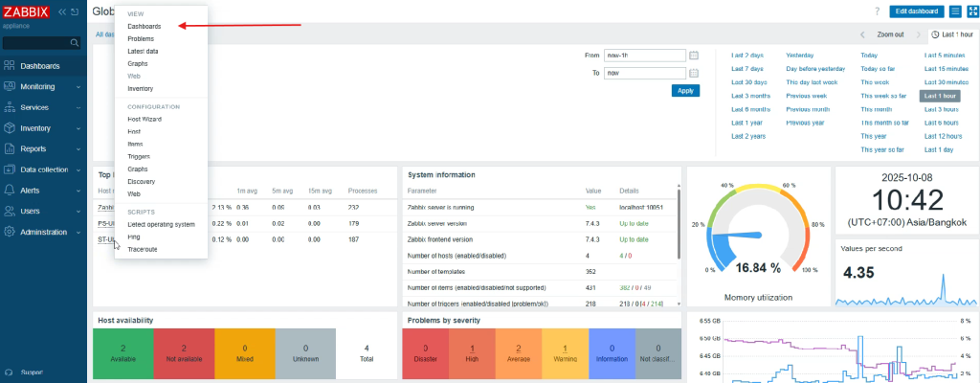Open the help question mark icon

click(x=877, y=11)
